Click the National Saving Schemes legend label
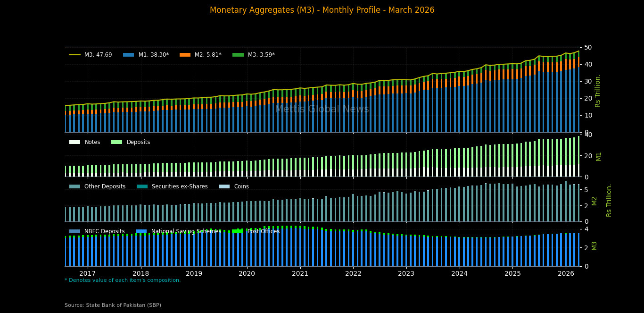The height and width of the screenshot is (313, 644). [186, 231]
